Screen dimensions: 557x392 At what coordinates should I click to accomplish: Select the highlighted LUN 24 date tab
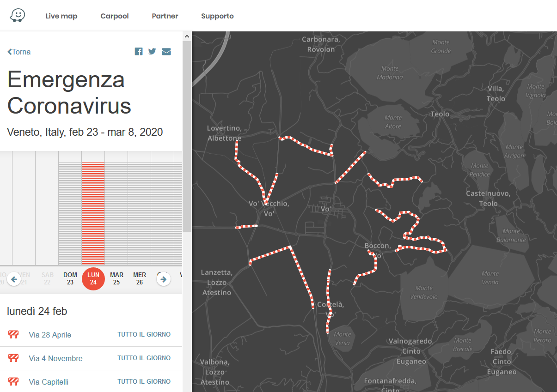(93, 279)
